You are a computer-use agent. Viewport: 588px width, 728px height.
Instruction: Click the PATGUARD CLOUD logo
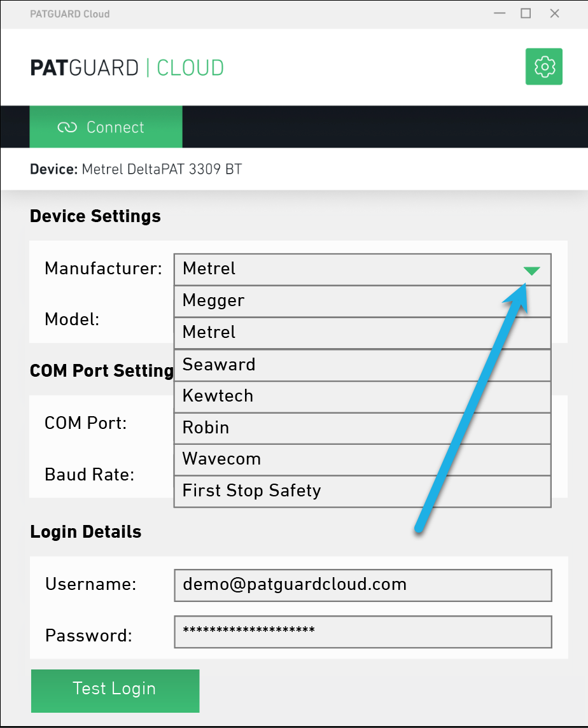(x=127, y=68)
